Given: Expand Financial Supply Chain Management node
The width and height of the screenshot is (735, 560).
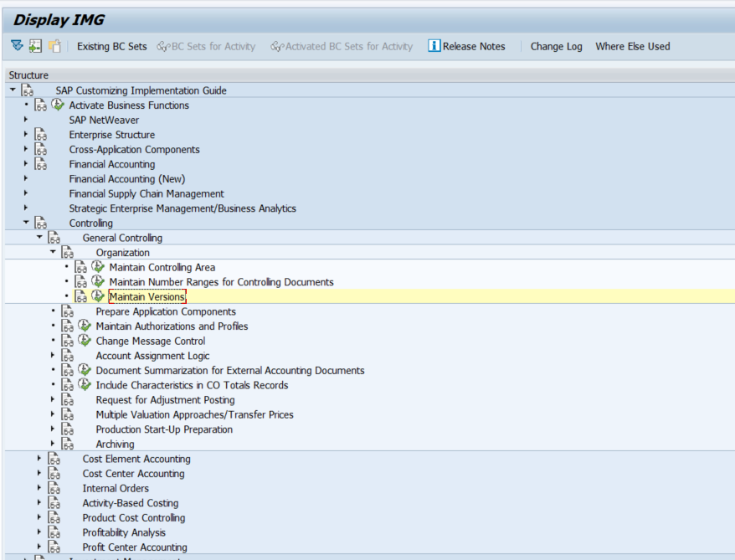Looking at the screenshot, I should 26,193.
